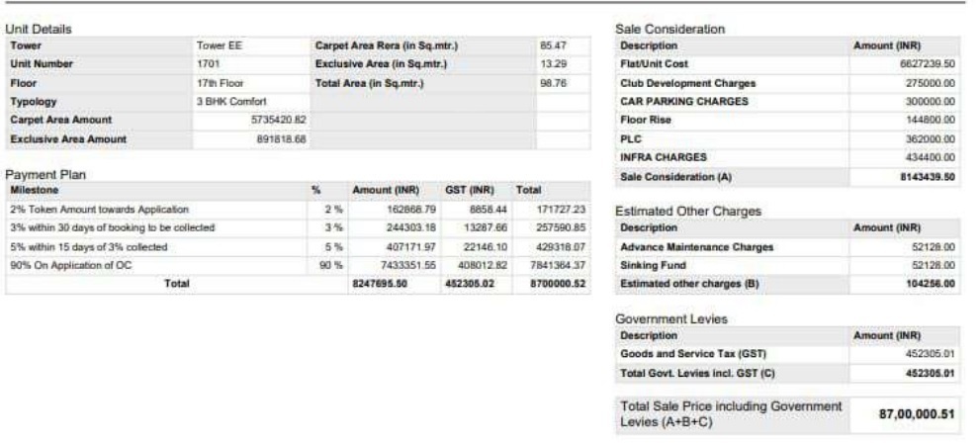
Task: Select the Carpet Area Rera value 85.47
Action: [553, 45]
